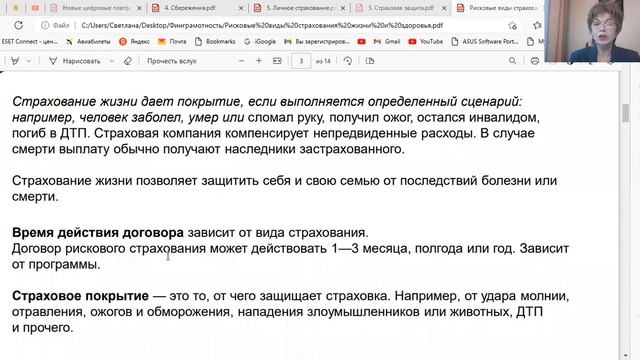Select the eraser tool
The height and width of the screenshot is (360, 640).
(x=127, y=61)
